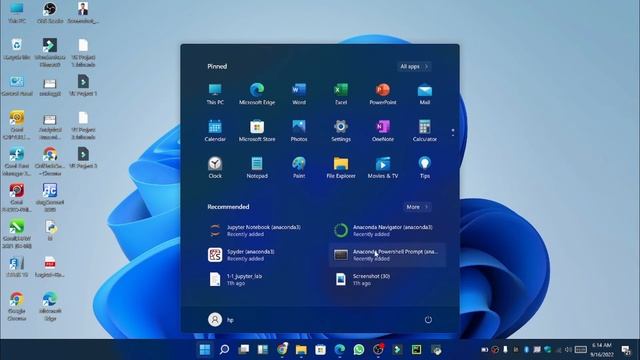Select the This PC desktop icon
The height and width of the screenshot is (360, 640).
[x=17, y=13]
